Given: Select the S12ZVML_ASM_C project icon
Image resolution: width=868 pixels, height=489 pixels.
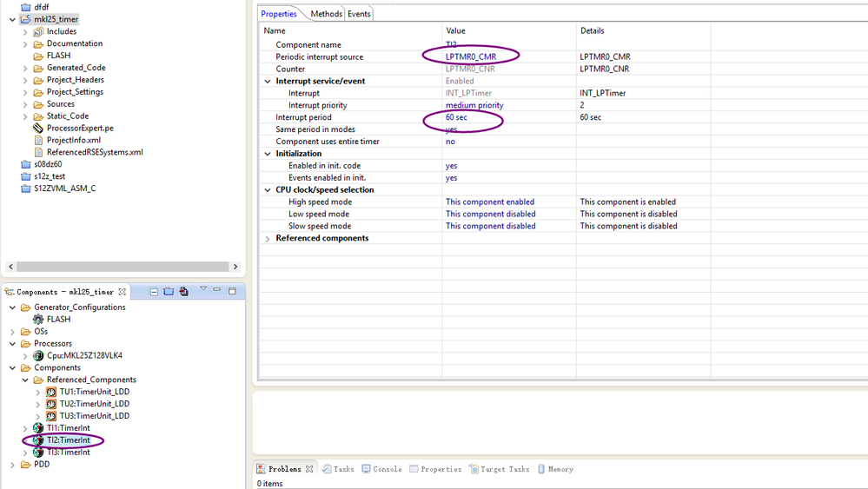Looking at the screenshot, I should pos(25,188).
